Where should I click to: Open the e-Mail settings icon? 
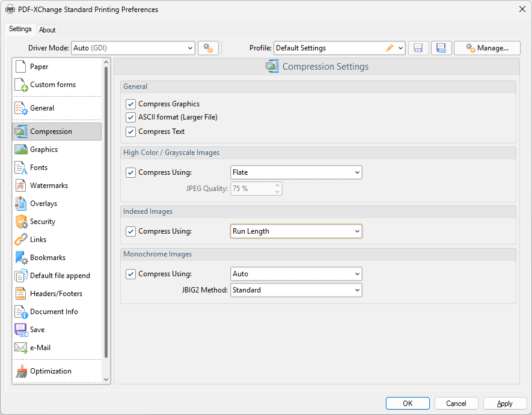click(x=21, y=348)
